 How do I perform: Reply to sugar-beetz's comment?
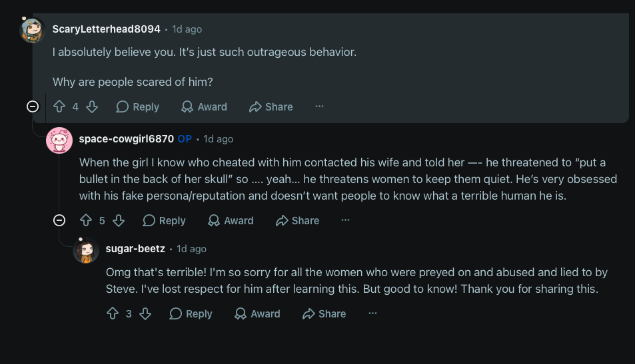(x=191, y=313)
